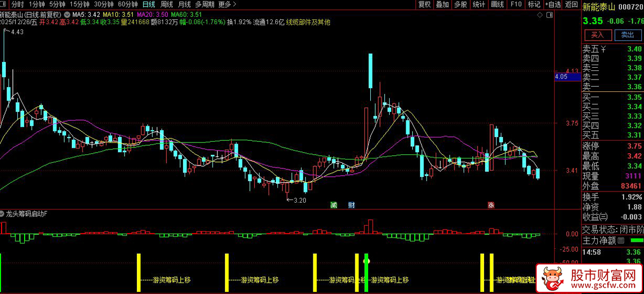Click the 线缆部件及其他 sector link
The height and width of the screenshot is (294, 644).
coord(308,22)
